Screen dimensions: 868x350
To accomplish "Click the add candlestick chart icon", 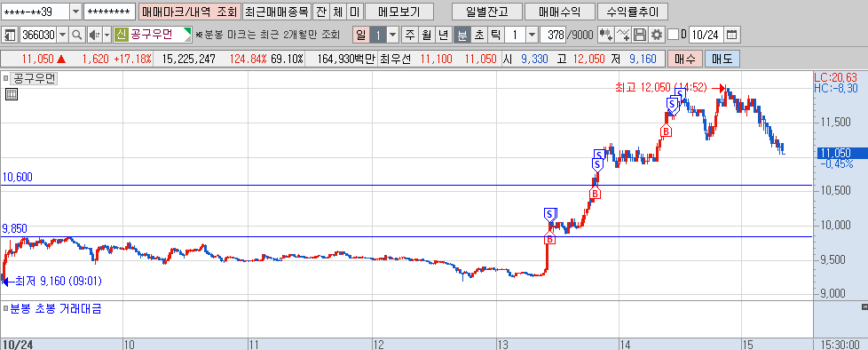I will point(605,35).
